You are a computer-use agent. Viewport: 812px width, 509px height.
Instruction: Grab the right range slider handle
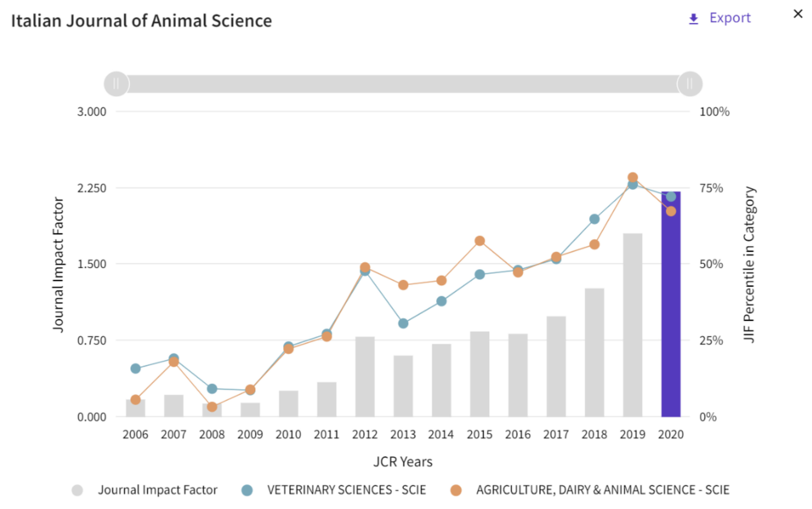coord(690,84)
